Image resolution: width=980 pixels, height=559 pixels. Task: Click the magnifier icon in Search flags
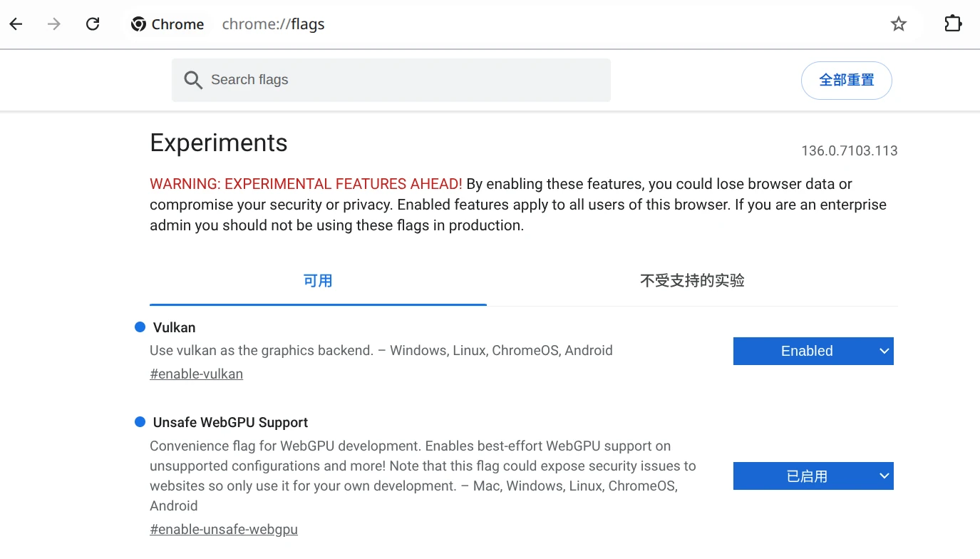[193, 80]
